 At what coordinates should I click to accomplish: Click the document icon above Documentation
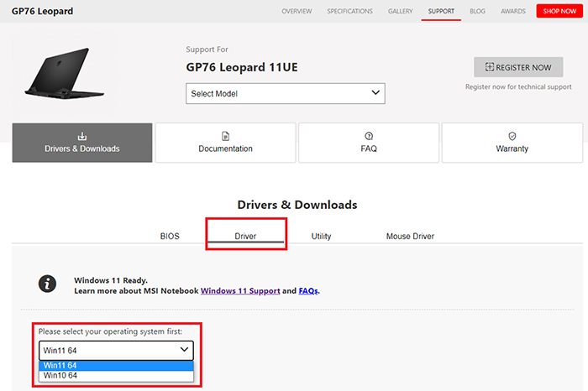225,136
